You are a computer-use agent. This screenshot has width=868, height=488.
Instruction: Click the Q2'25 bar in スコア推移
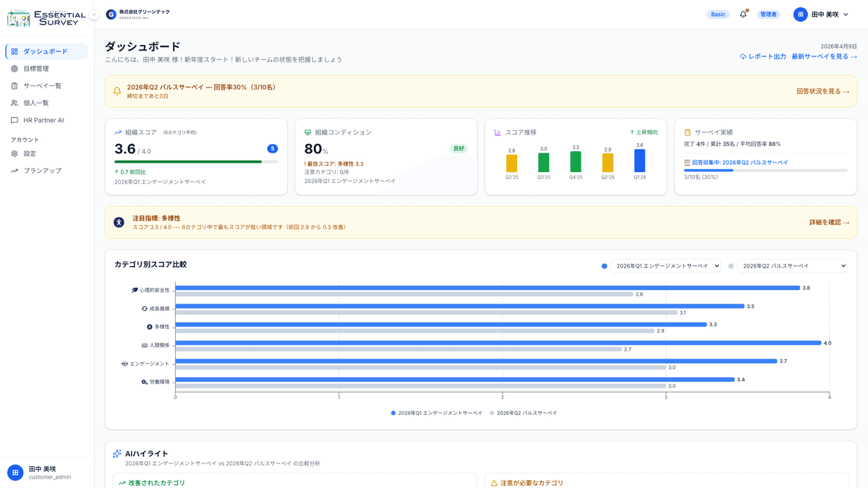[x=511, y=163]
